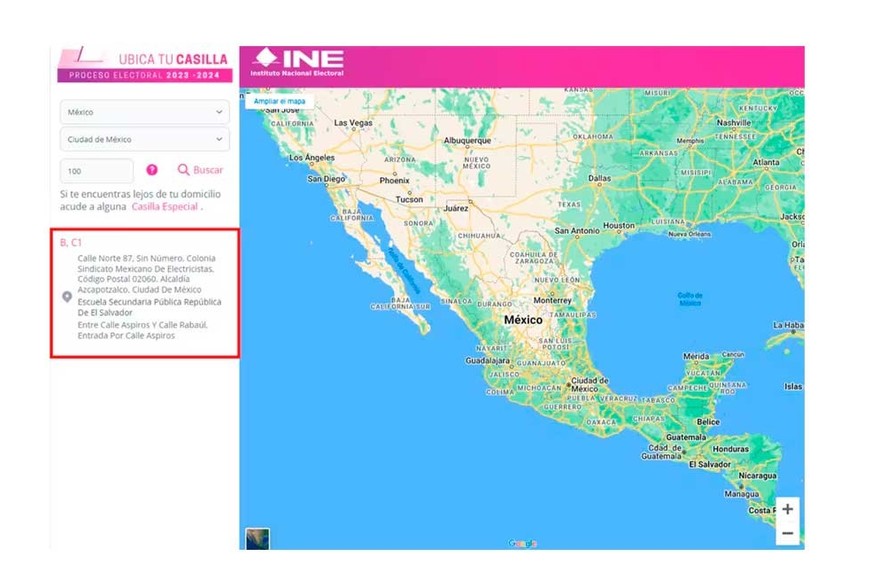Click the Buscar search button

point(201,170)
